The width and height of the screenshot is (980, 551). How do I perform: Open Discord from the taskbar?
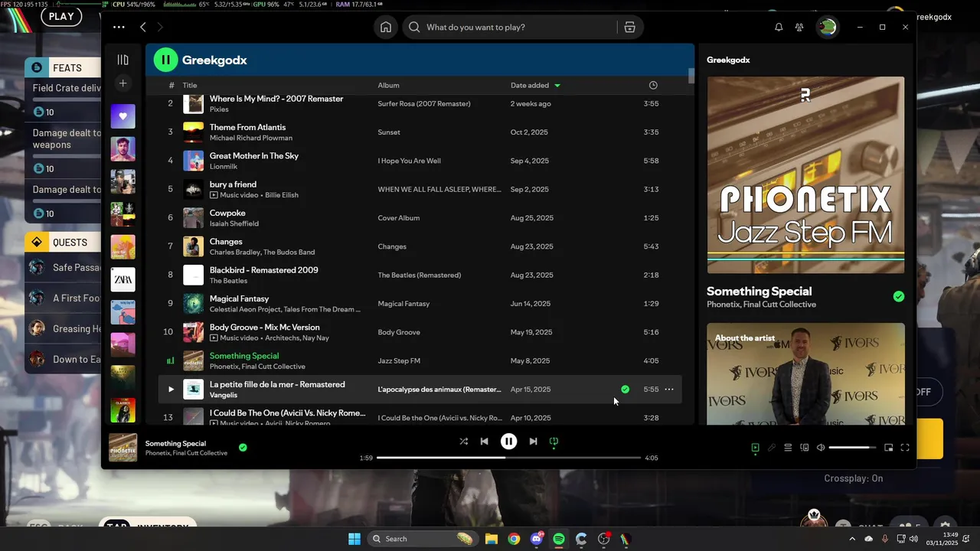tap(536, 539)
